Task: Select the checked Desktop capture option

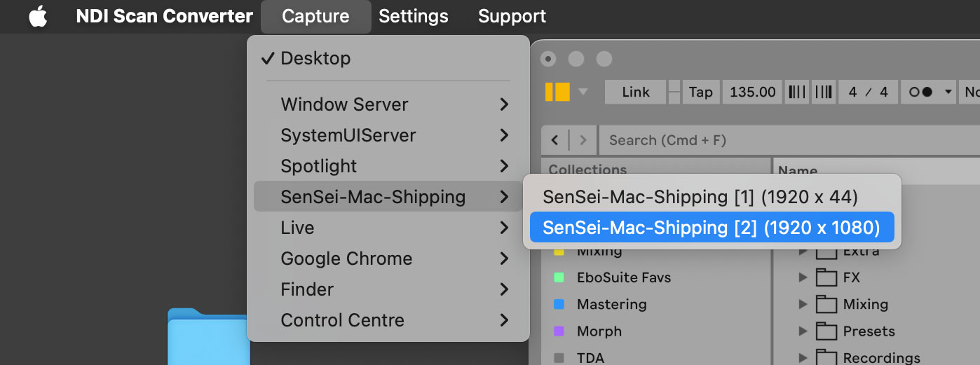Action: coord(315,58)
